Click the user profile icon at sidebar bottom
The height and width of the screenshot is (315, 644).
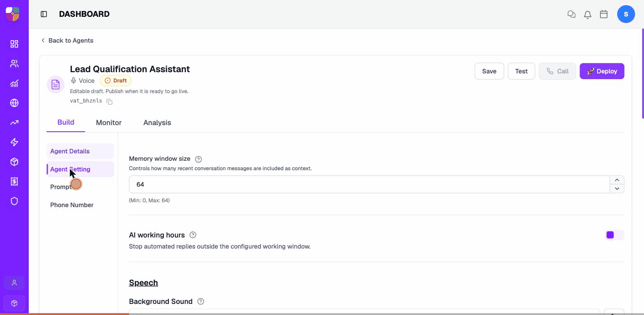point(14,283)
